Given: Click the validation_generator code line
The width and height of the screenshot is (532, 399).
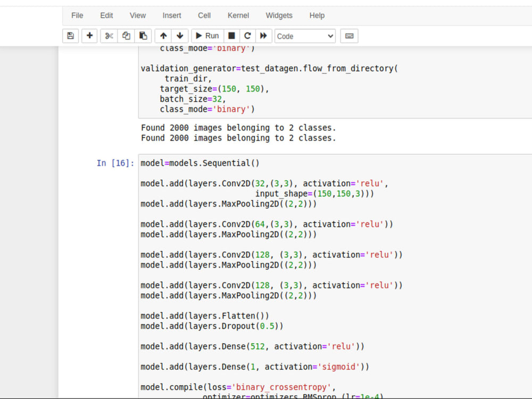Looking at the screenshot, I should [269, 69].
